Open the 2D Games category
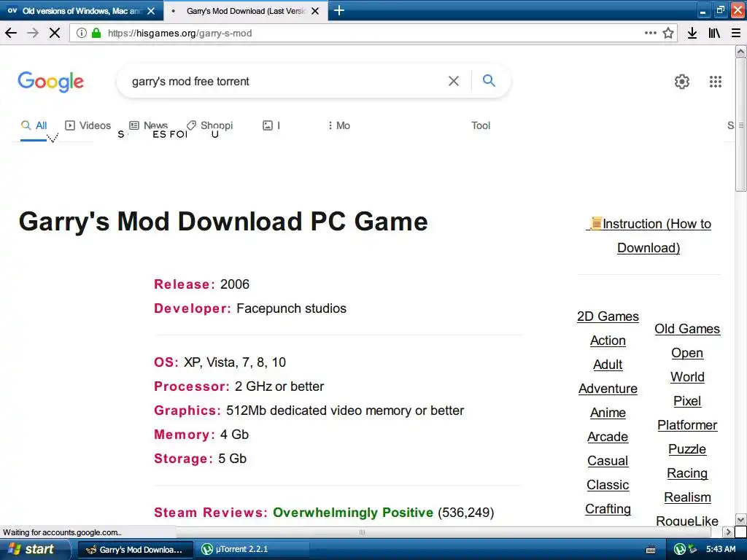Screen dimensions: 747x560 [x=608, y=316]
